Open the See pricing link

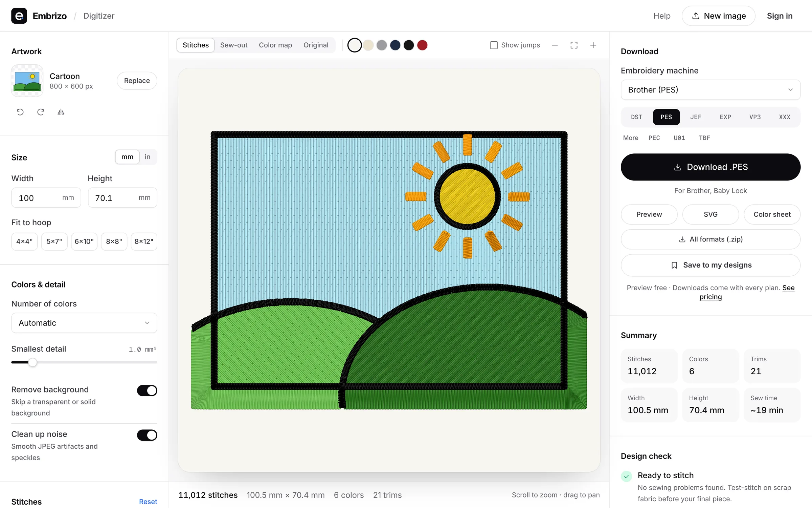pyautogui.click(x=747, y=292)
